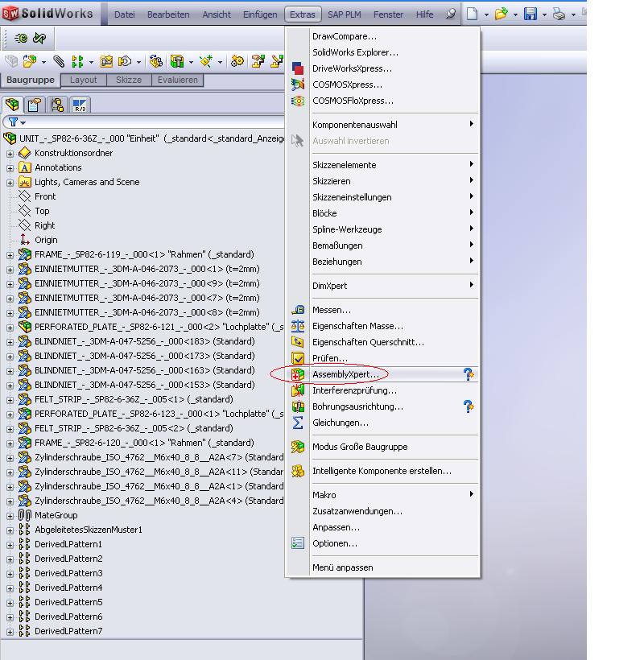Open the PropertyManager tab icon
The image size is (644, 660).
35,105
